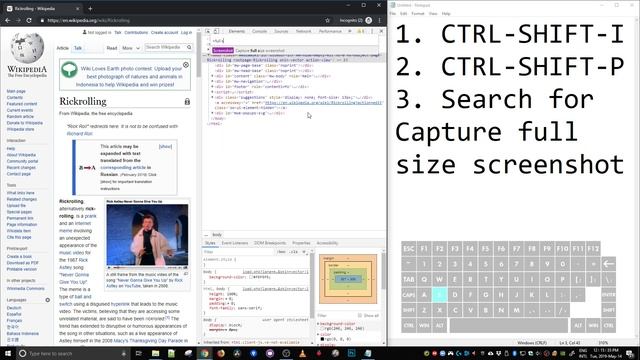Click the Chrome address bar URL
This screenshot has height=360, width=640.
pos(89,20)
